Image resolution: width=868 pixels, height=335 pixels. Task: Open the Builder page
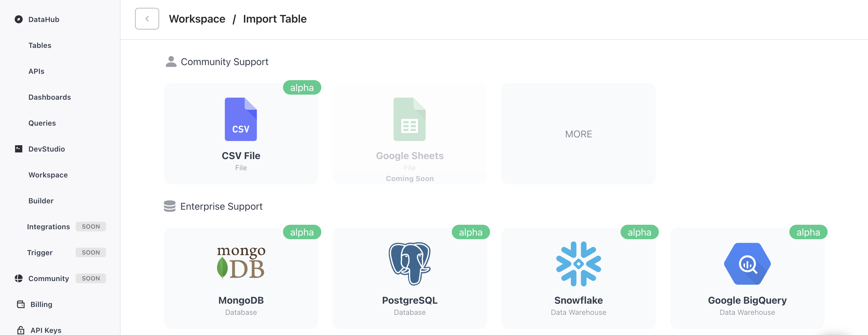click(x=41, y=201)
